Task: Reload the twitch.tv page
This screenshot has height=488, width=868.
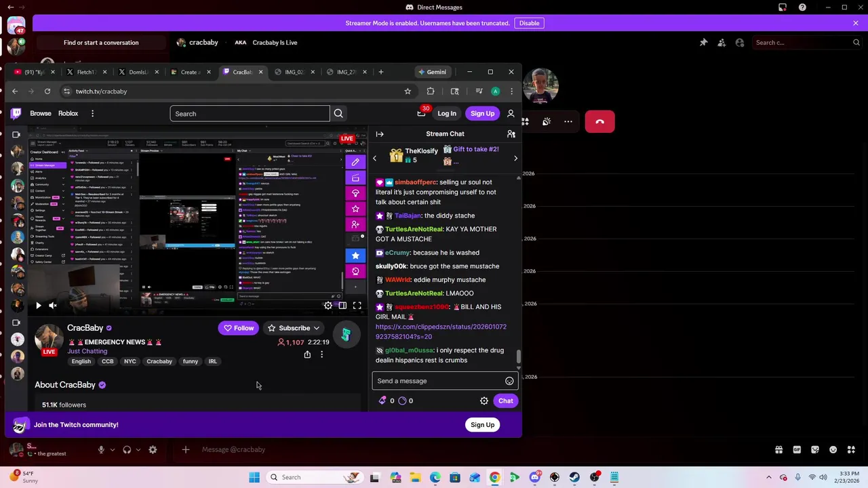Action: tap(47, 91)
